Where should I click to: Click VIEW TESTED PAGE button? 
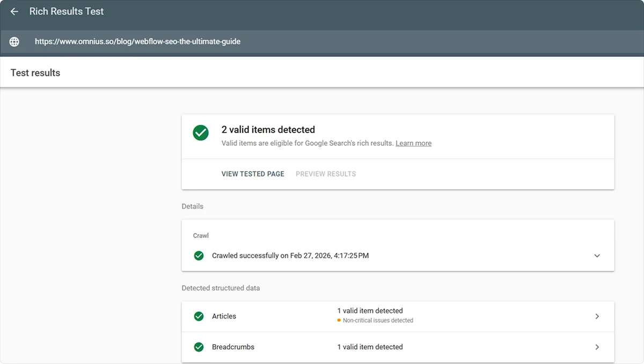click(253, 174)
